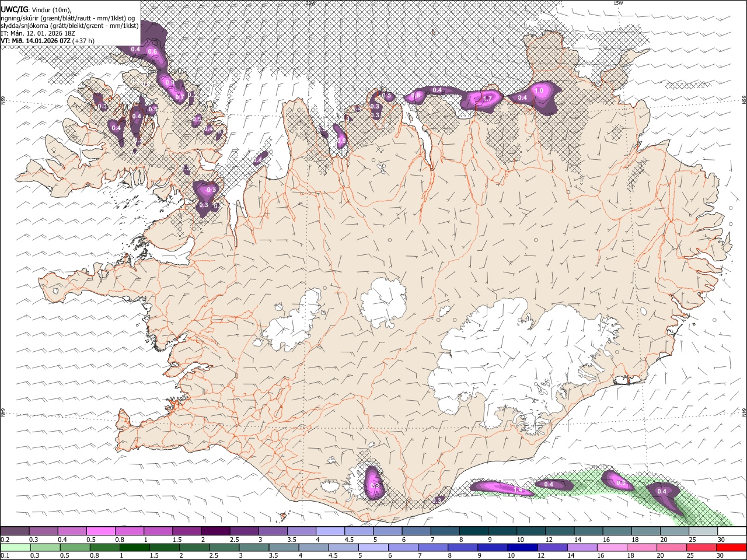This screenshot has height=560, width=747.
Task: Click the '0.1' label under lower legend
Action: pos(4,555)
